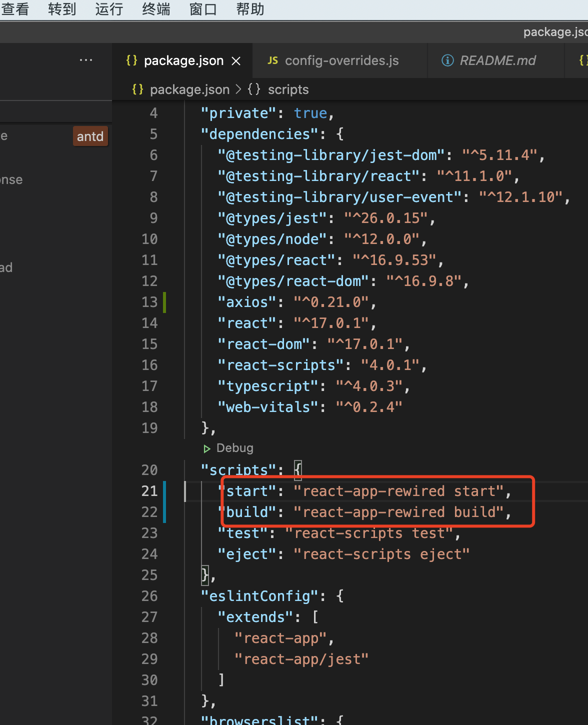Select the "@testing-library/jest-dom" key

[x=331, y=155]
